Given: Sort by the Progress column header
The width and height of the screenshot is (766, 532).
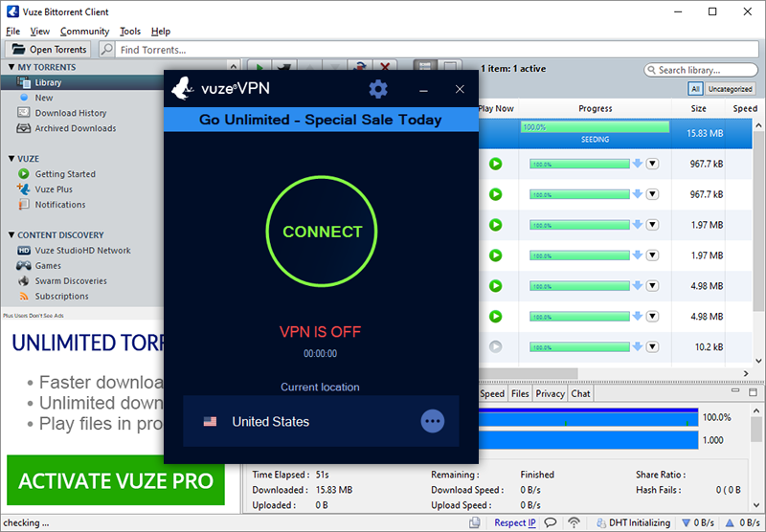Looking at the screenshot, I should [595, 108].
